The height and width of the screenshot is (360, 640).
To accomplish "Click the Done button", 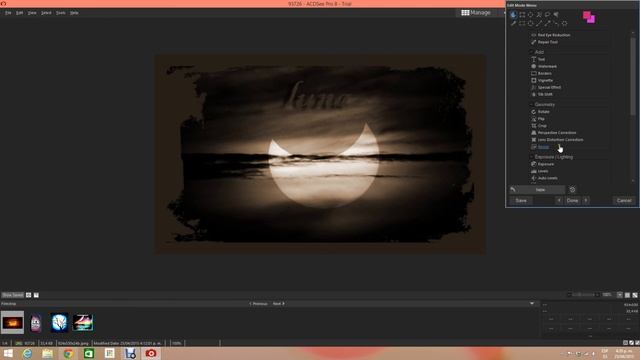I will [x=572, y=200].
